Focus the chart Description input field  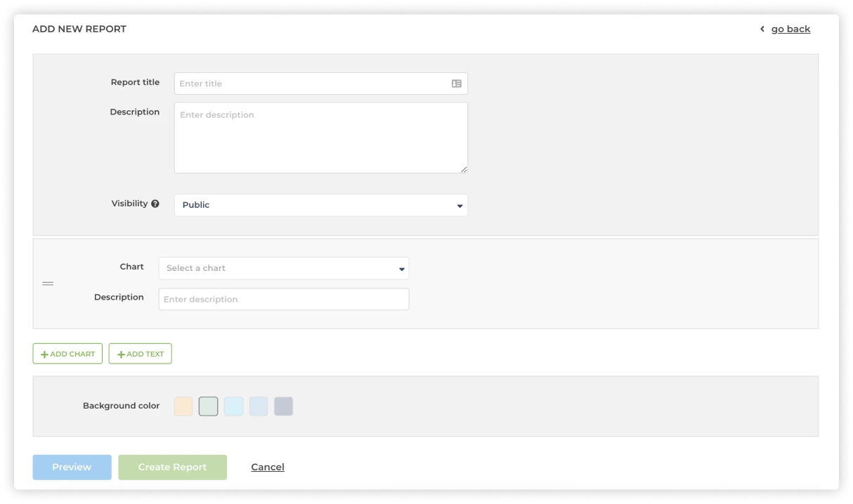pyautogui.click(x=284, y=299)
